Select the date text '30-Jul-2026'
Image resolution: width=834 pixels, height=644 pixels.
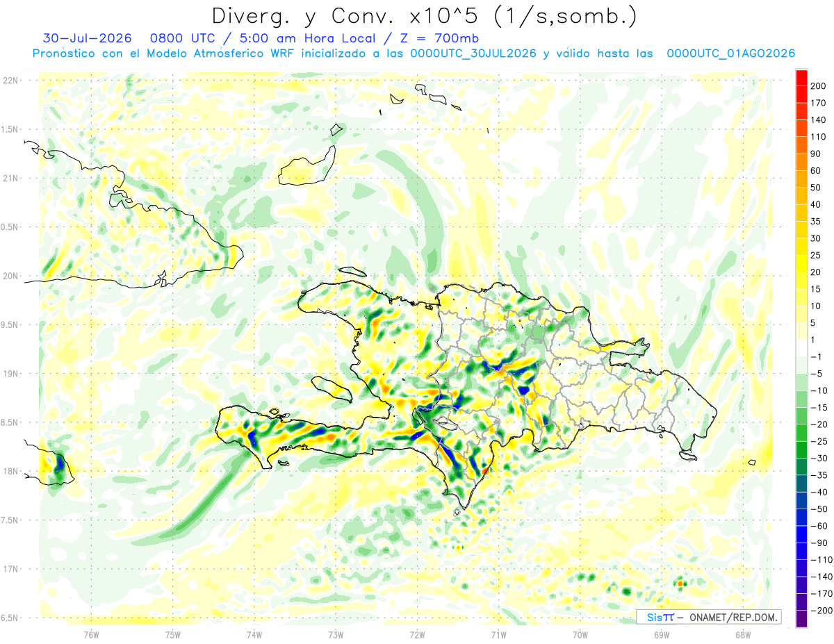[x=87, y=38]
